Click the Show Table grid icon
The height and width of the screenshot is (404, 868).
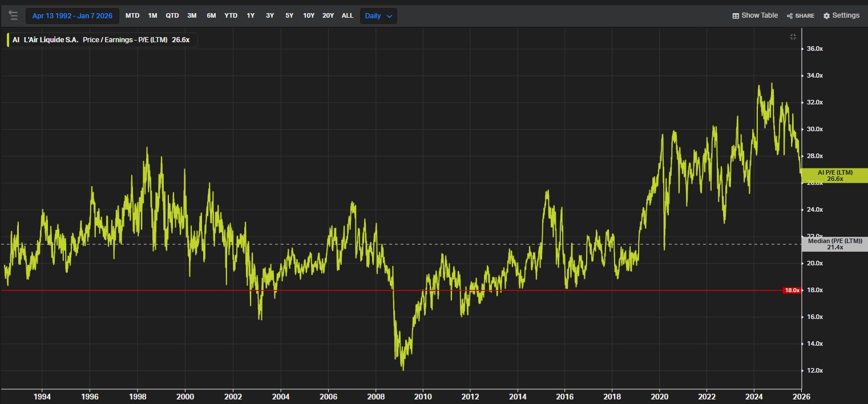[736, 16]
